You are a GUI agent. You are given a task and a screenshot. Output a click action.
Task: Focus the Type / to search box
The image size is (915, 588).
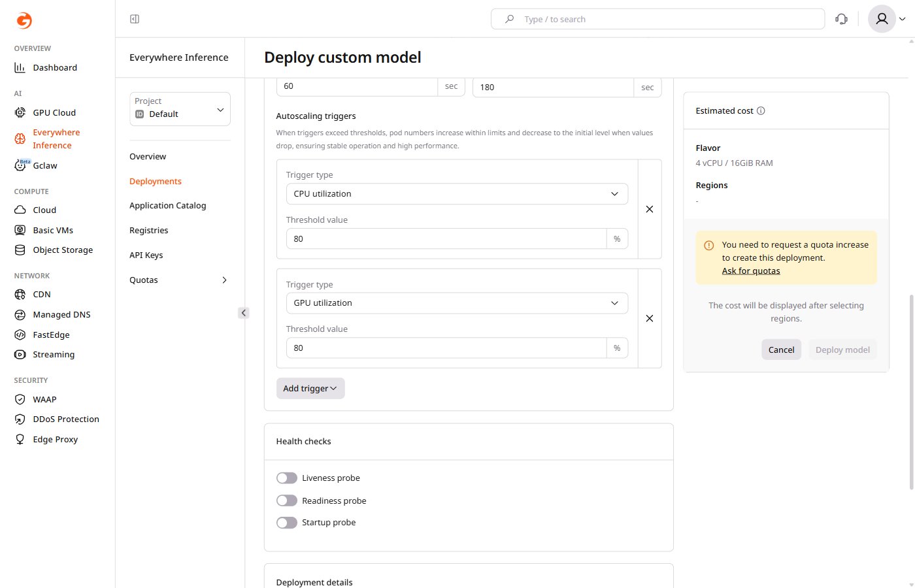click(657, 19)
